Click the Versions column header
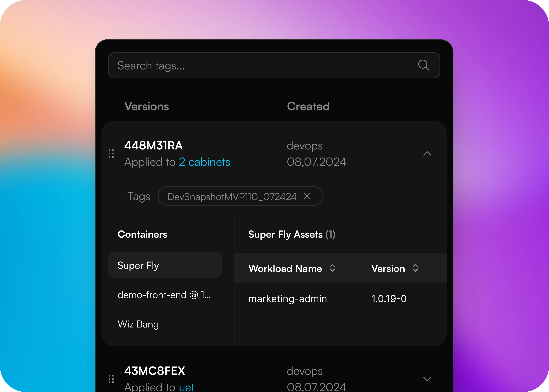The width and height of the screenshot is (549, 392). (147, 106)
